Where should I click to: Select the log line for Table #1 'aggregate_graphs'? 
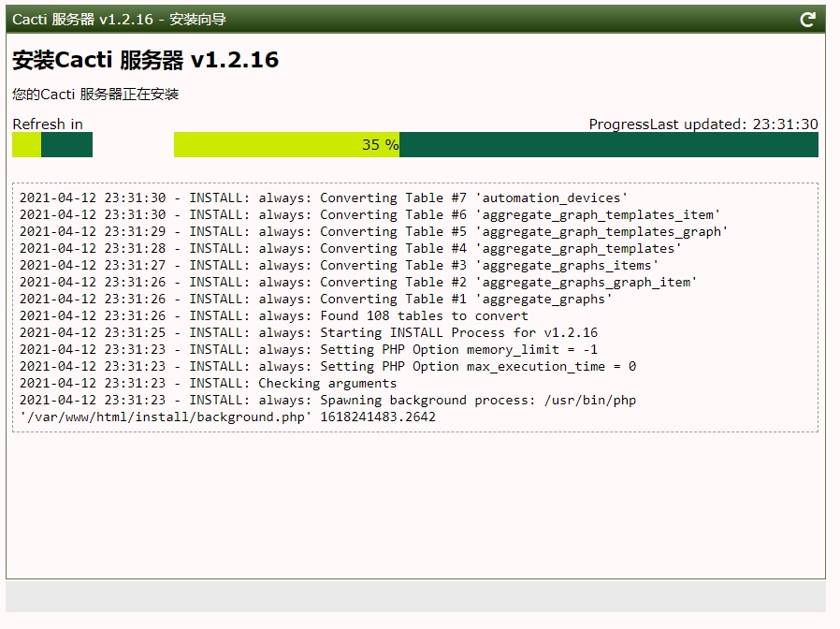[316, 300]
